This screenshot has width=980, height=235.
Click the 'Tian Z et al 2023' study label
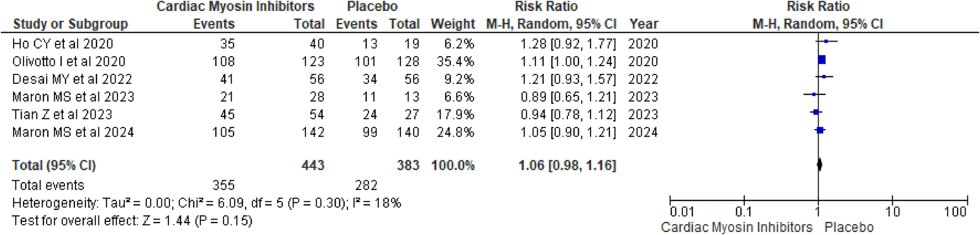[62, 114]
